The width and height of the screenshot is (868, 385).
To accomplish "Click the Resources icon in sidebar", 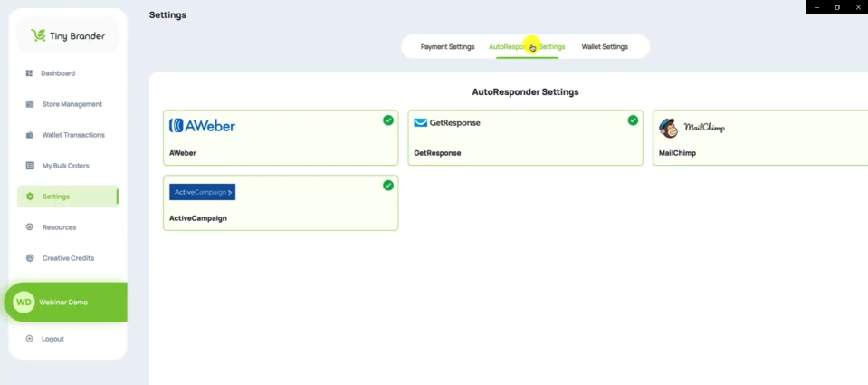I will [30, 227].
